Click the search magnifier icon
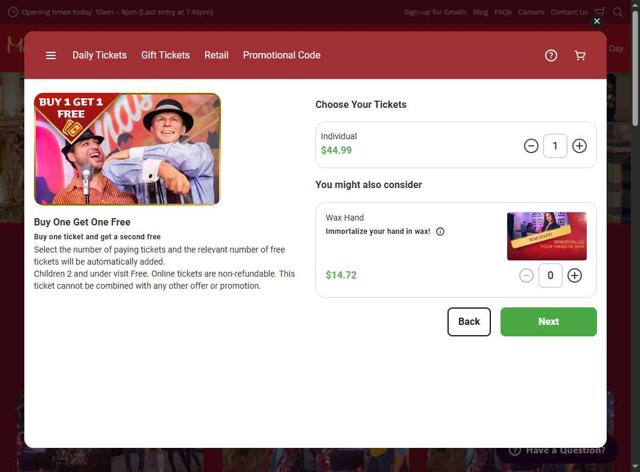 pos(618,12)
